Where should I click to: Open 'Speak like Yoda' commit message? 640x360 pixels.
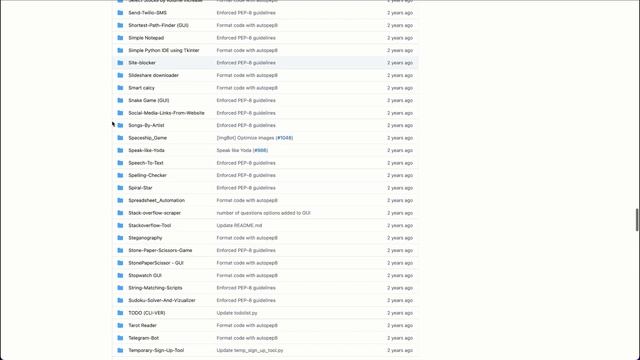234,150
